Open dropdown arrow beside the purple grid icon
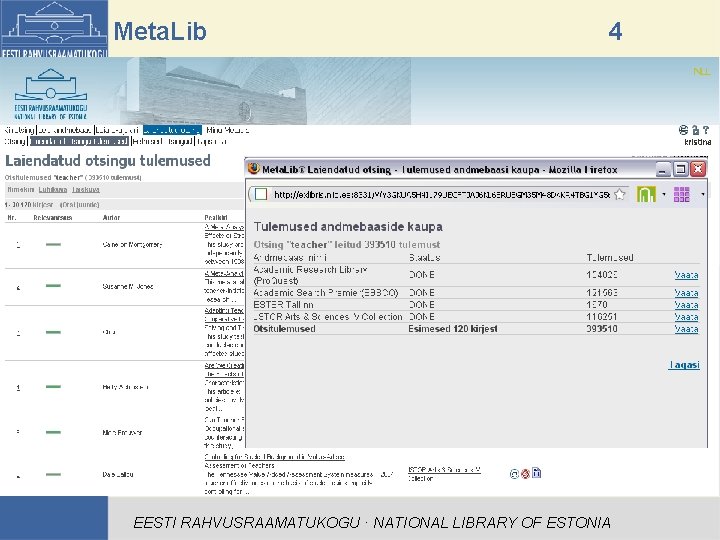720x540 pixels. click(x=703, y=195)
